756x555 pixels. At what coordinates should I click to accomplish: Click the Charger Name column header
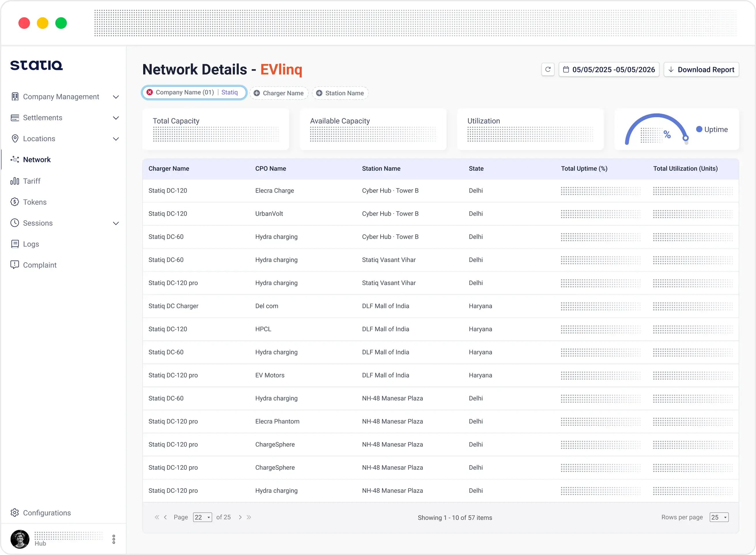click(169, 169)
